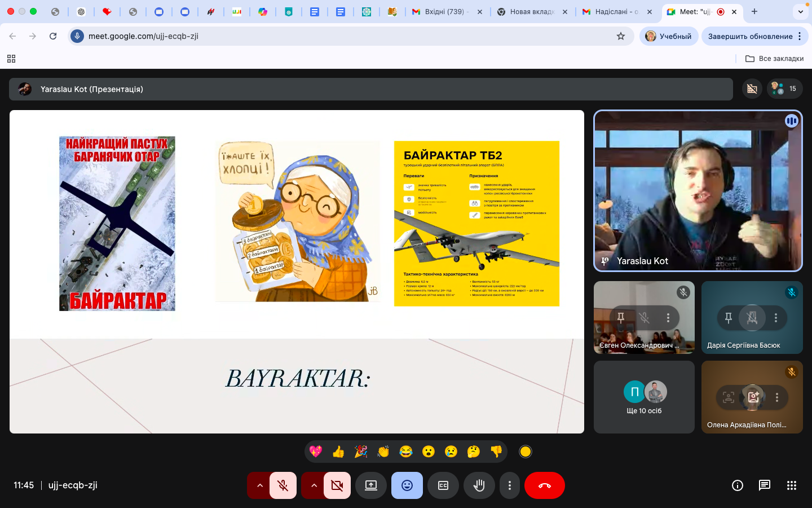812x508 pixels.
Task: Open the share screen option
Action: click(x=370, y=485)
